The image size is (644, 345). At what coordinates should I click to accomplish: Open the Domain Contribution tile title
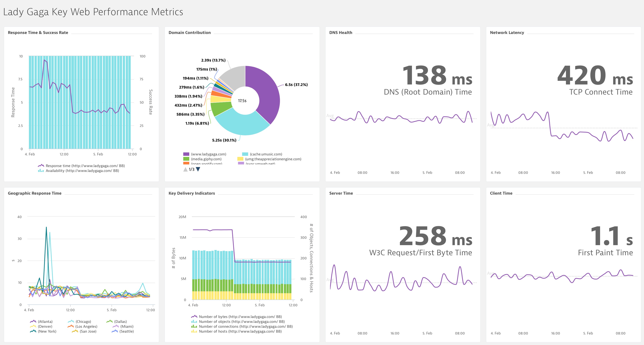[x=189, y=32]
